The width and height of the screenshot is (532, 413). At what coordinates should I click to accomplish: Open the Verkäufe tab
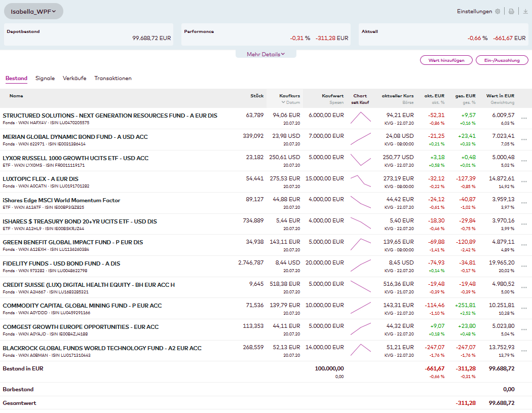click(x=74, y=79)
